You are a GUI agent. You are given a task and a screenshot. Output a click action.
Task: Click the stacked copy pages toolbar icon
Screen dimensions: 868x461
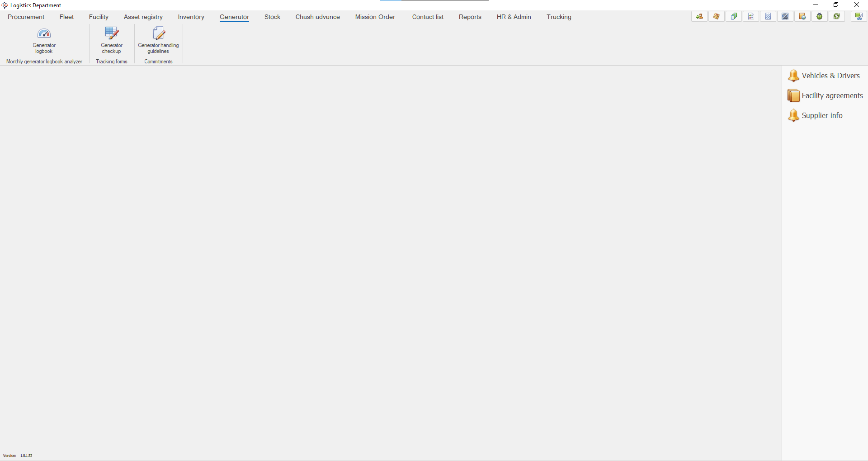(734, 16)
